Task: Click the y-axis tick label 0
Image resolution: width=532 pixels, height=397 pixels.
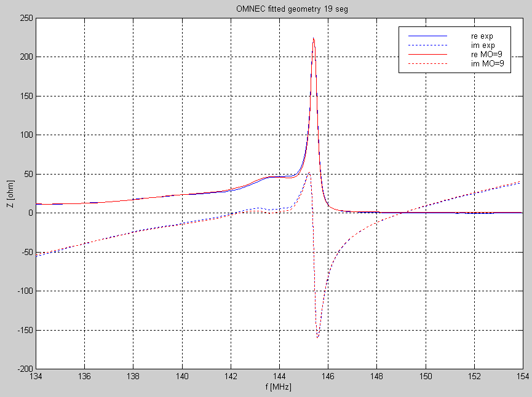Action: (x=31, y=213)
